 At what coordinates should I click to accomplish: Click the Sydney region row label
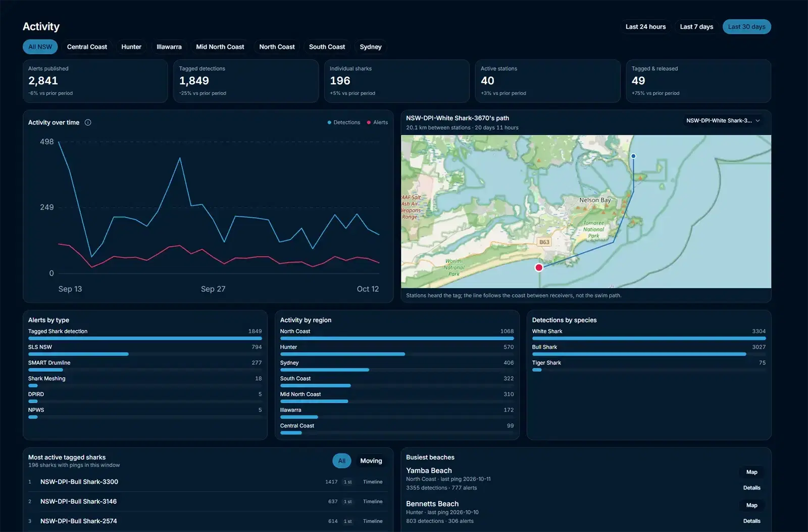(x=289, y=363)
